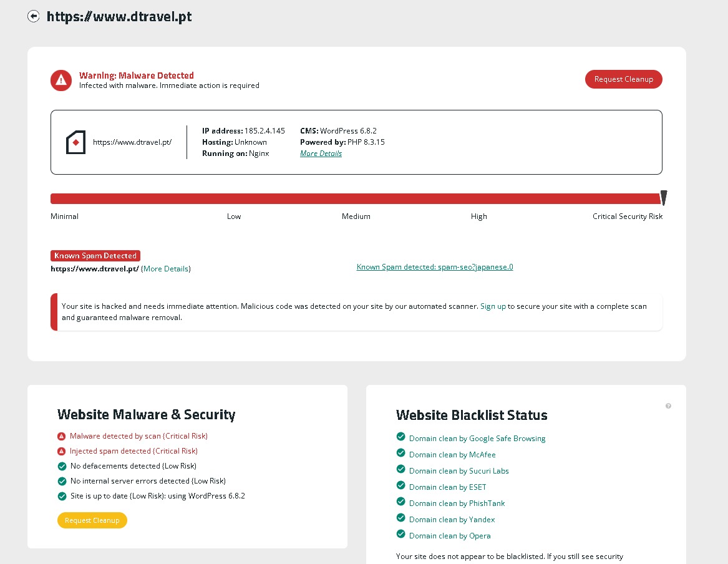This screenshot has height=564, width=728.
Task: Click the back arrow icon beside the URL
Action: coord(34,16)
